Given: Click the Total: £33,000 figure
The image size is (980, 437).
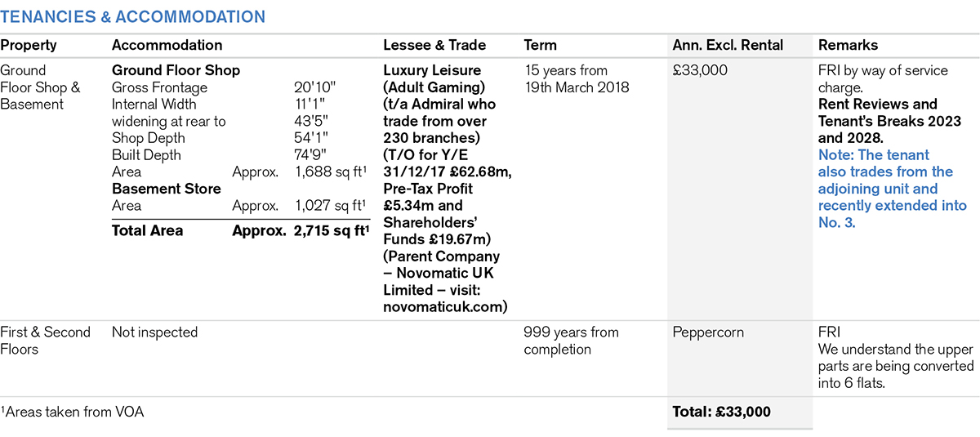Looking at the screenshot, I should pos(721,412).
